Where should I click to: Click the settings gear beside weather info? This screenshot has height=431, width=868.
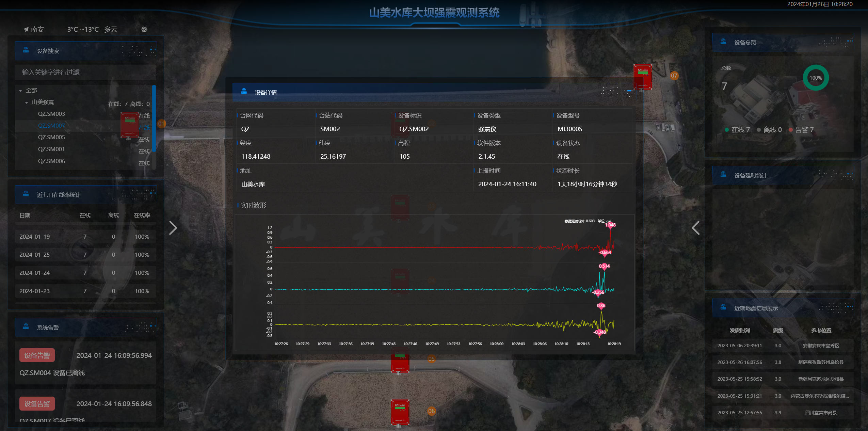144,30
